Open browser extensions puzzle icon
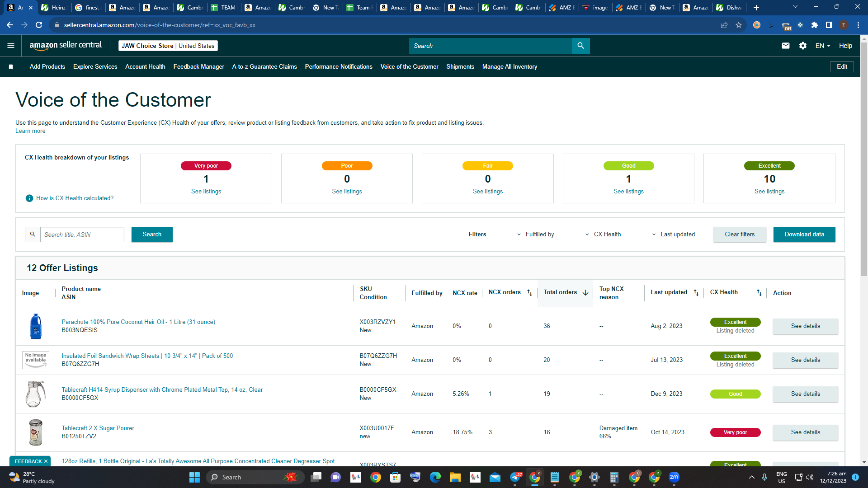The width and height of the screenshot is (868, 488). (x=815, y=25)
